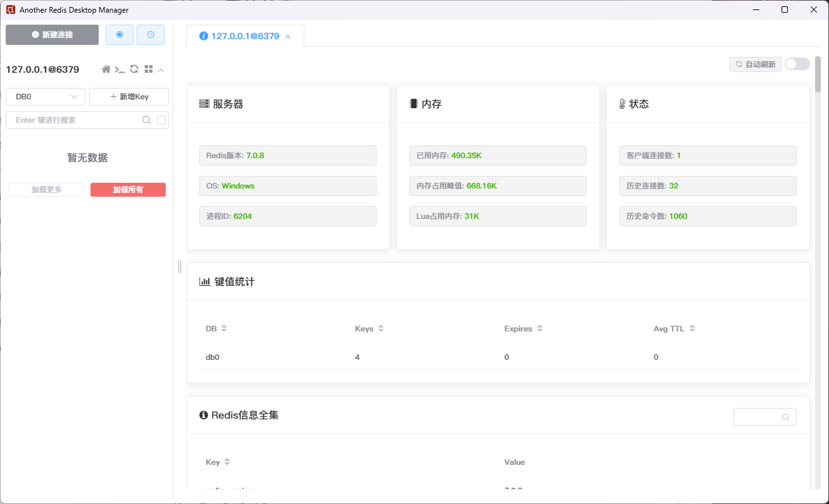The height and width of the screenshot is (504, 829).
Task: Sort the Expires column
Action: (540, 329)
